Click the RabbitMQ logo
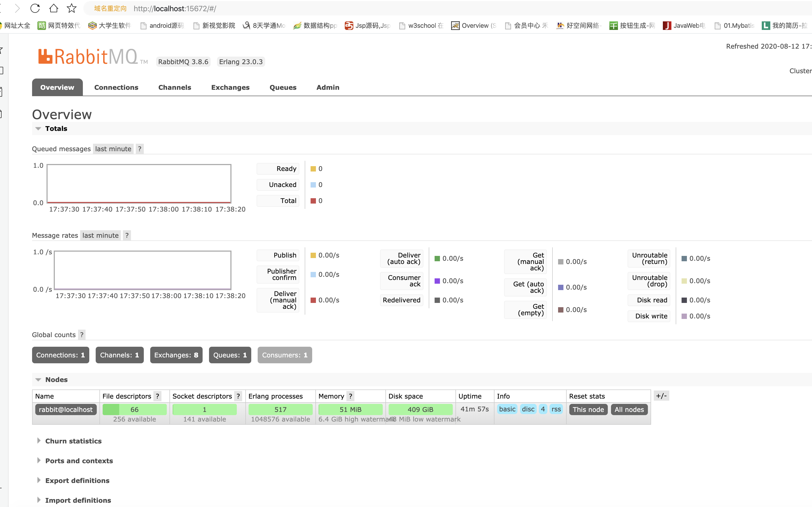The width and height of the screenshot is (812, 507). (92, 56)
